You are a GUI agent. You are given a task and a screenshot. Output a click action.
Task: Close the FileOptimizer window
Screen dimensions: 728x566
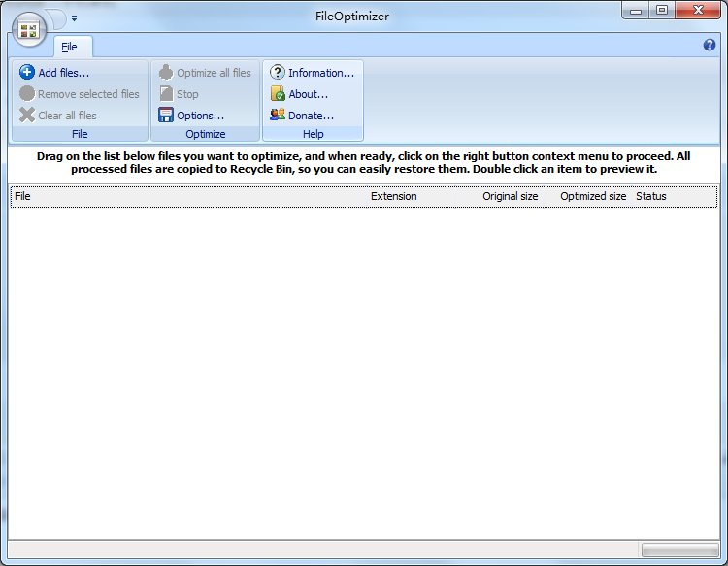[x=698, y=11]
